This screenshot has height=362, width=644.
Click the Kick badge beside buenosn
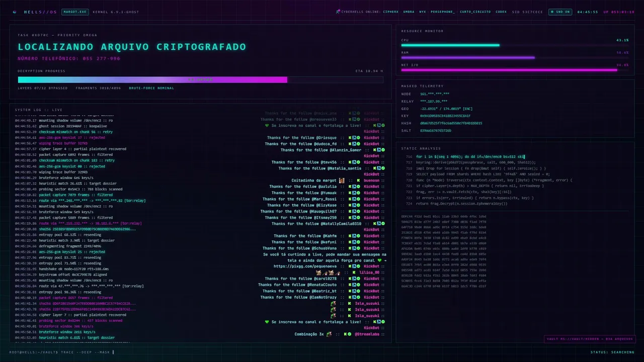click(x=358, y=180)
